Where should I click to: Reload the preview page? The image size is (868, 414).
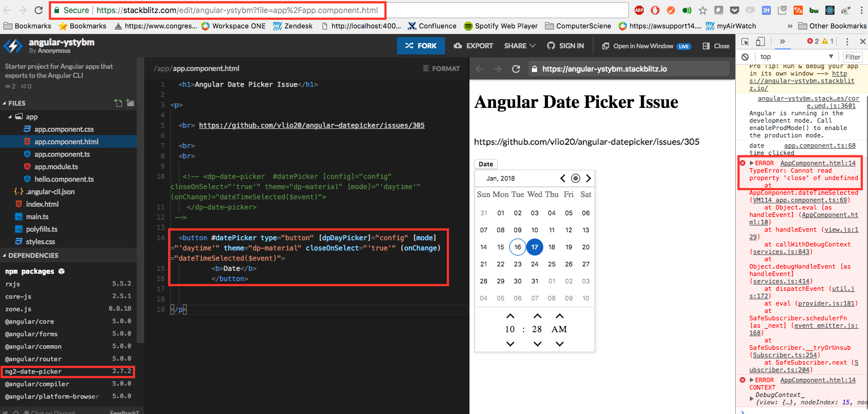[x=515, y=68]
